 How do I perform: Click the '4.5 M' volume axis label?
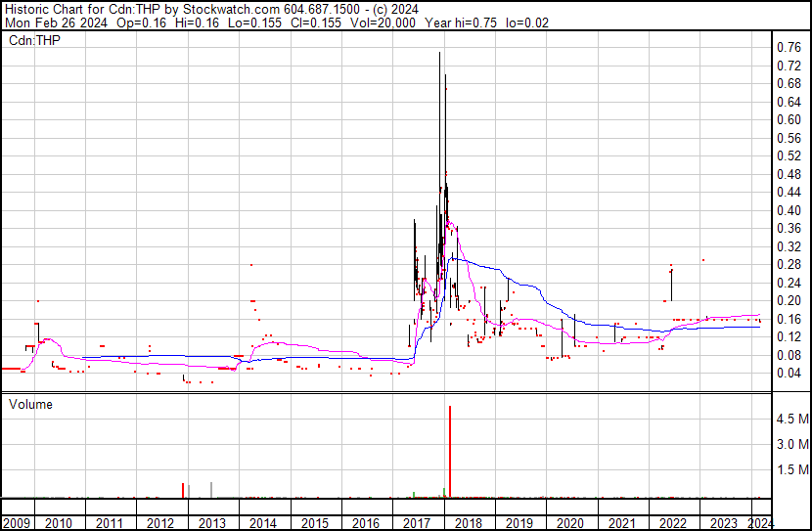click(792, 419)
